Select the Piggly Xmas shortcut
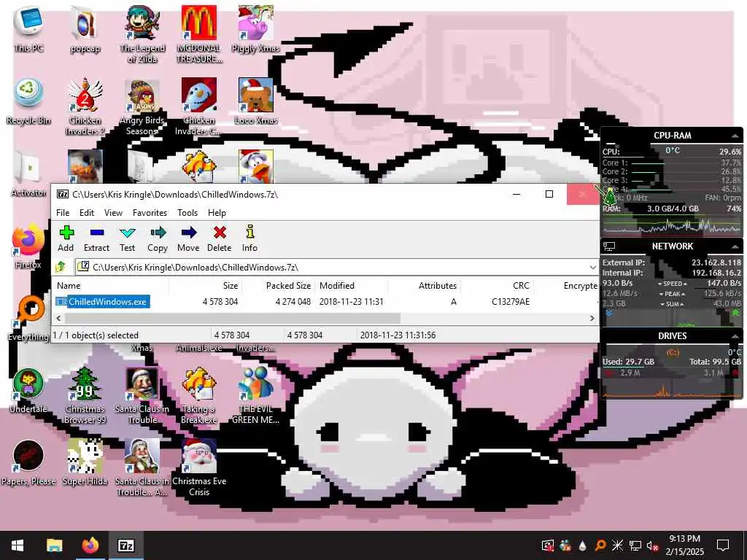The height and width of the screenshot is (560, 747). pyautogui.click(x=256, y=29)
